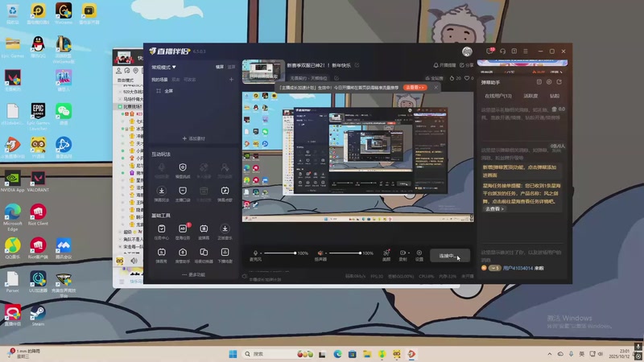
Task: Edit the stream category pencil icon
Action: pyautogui.click(x=336, y=78)
